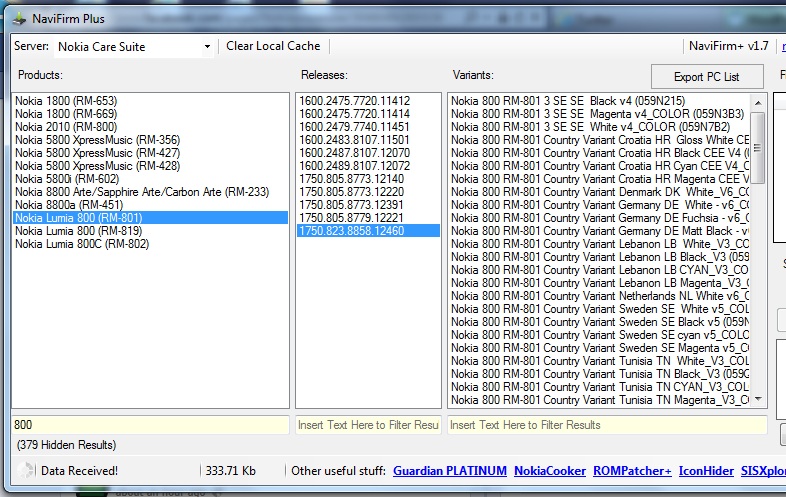Select variant Sweden SE Black v5

600,322
